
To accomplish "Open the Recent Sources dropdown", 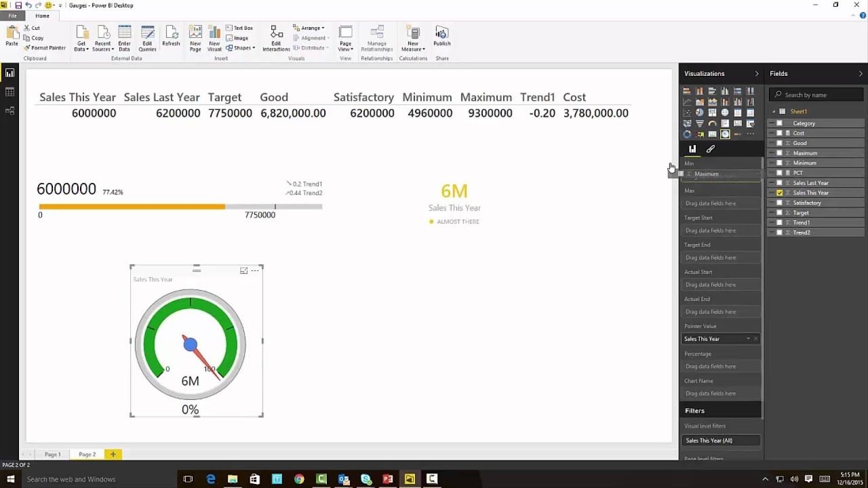I will point(102,39).
